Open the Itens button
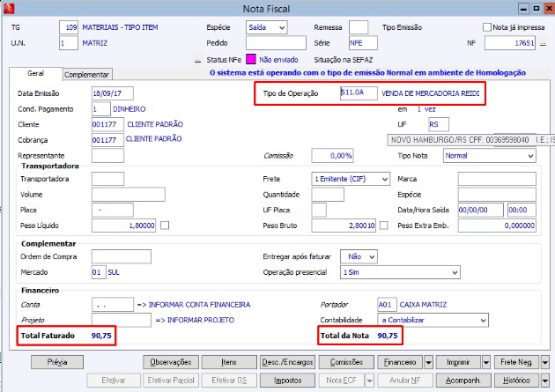Screen dimensions: 555x392 (229, 362)
